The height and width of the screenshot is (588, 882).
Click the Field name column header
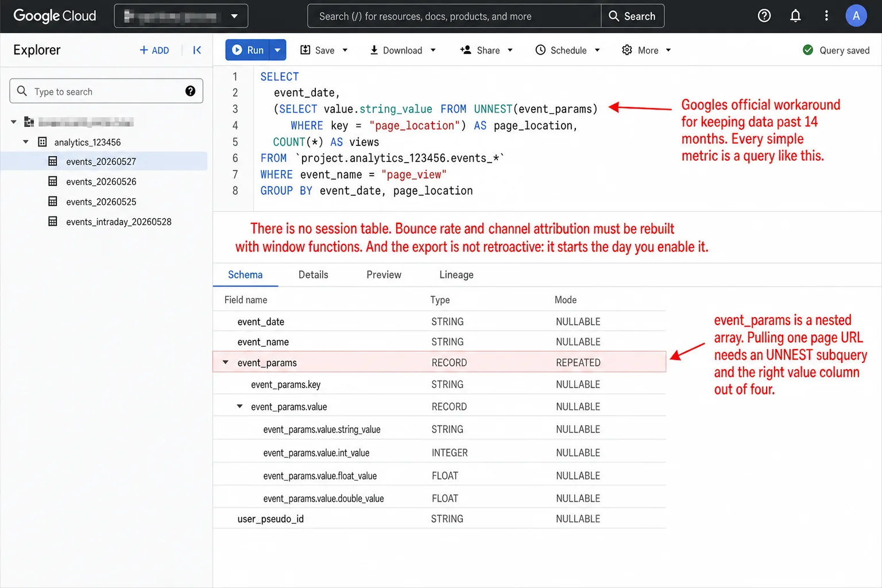coord(246,300)
